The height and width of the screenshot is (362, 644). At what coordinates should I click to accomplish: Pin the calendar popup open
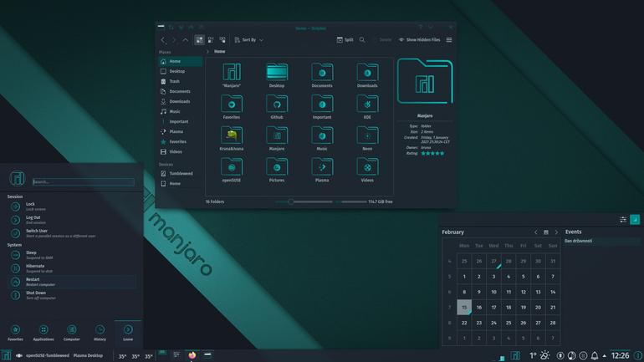(635, 220)
